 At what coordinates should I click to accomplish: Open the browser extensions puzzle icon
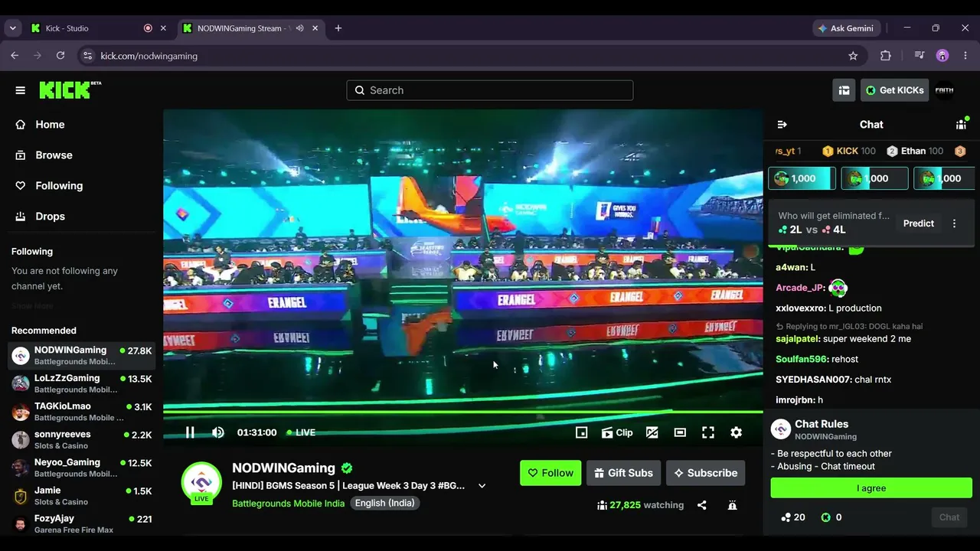click(886, 56)
